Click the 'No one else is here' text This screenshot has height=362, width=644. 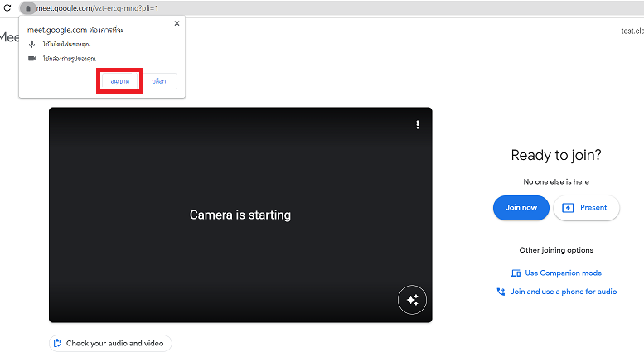click(556, 181)
